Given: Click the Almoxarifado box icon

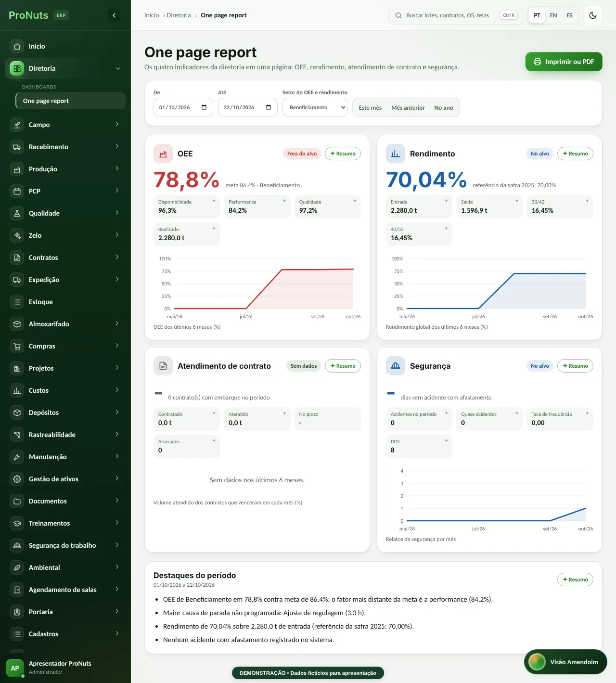Looking at the screenshot, I should click(x=17, y=324).
